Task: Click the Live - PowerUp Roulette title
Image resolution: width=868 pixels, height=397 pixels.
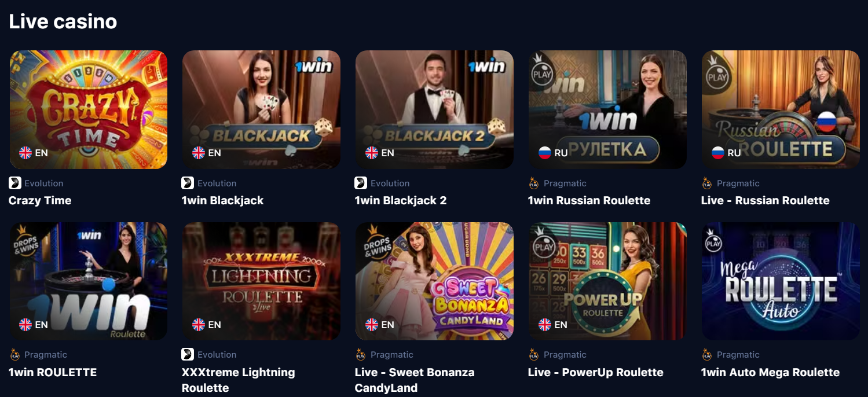Action: 596,373
